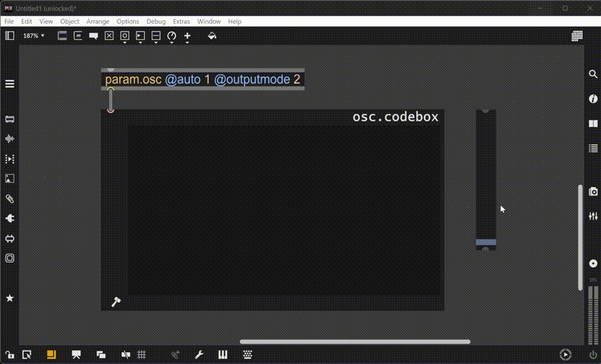Add a slider object from toolbar
The image size is (601, 364).
tap(156, 35)
